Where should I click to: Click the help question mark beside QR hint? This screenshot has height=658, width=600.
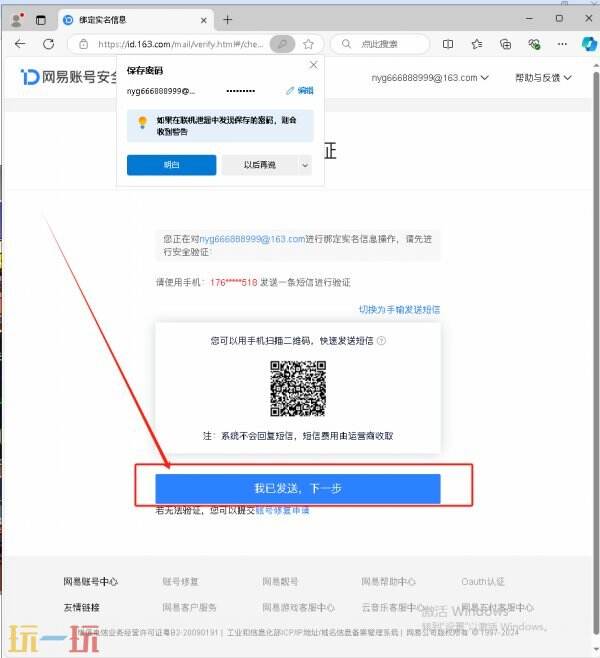[x=381, y=341]
